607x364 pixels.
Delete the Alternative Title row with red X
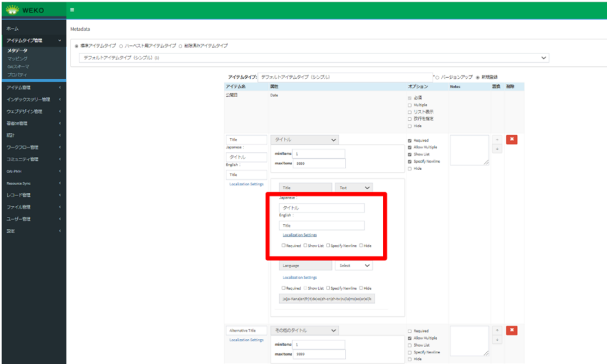click(x=512, y=330)
